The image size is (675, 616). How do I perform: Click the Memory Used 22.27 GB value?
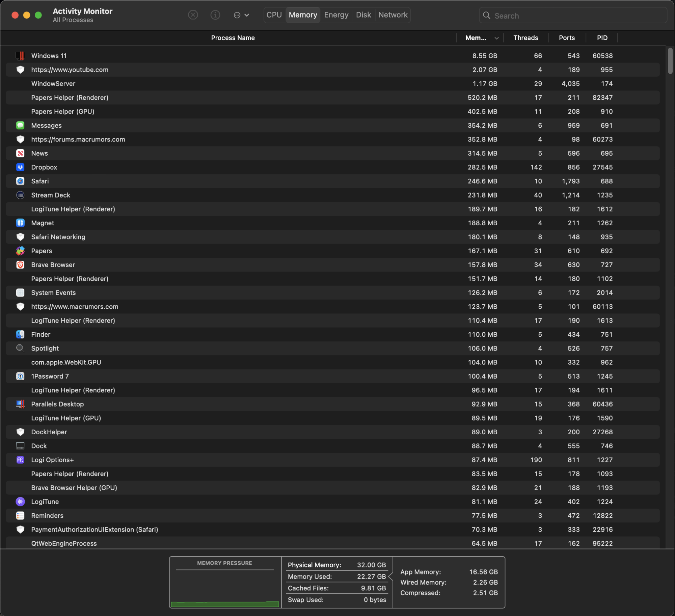coord(371,576)
